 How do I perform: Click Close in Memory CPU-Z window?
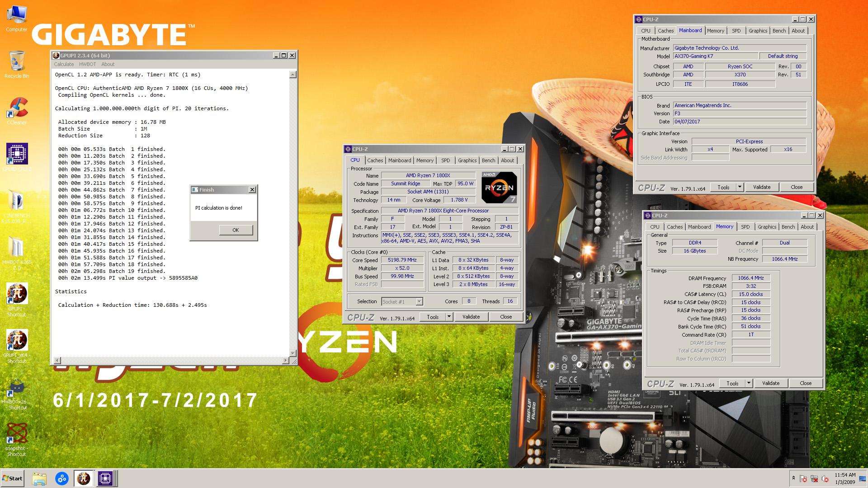(806, 383)
